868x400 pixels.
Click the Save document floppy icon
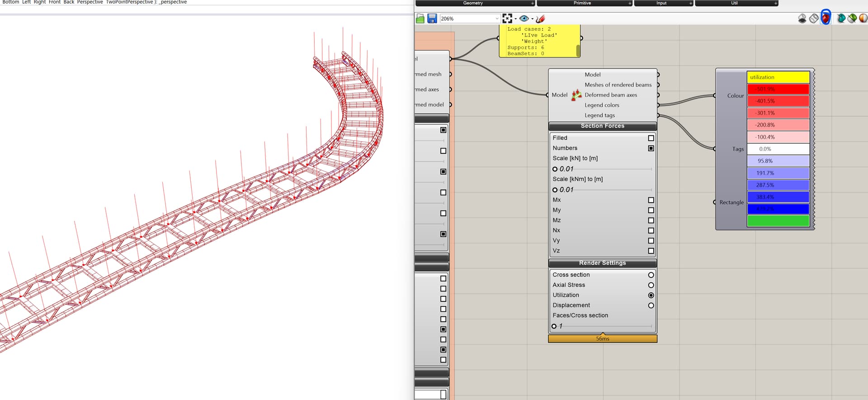click(432, 19)
